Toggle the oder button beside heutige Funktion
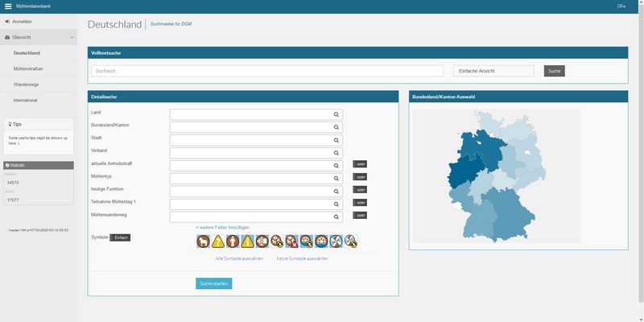The width and height of the screenshot is (644, 322). 360,190
